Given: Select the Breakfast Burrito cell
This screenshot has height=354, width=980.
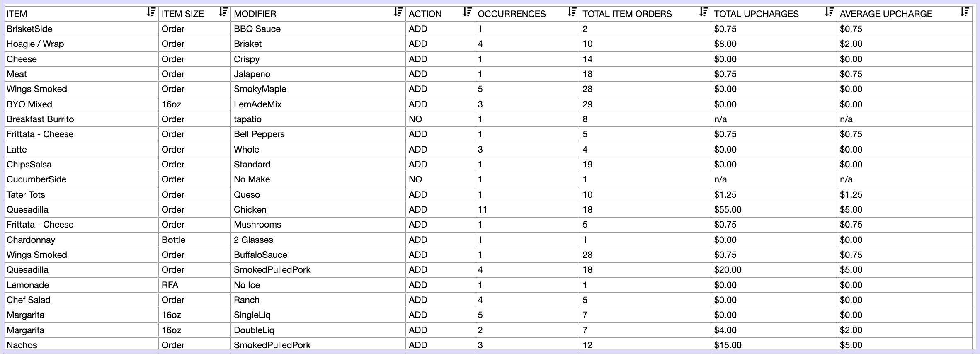Looking at the screenshot, I should pos(40,119).
